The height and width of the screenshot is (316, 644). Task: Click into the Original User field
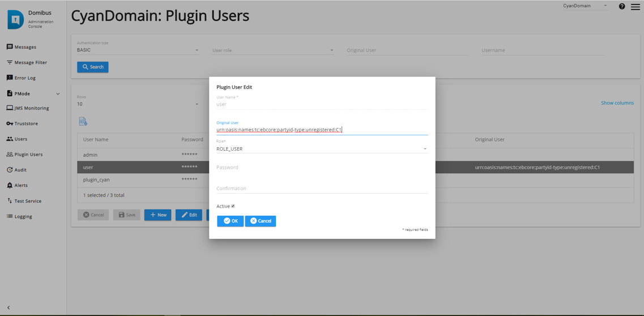pyautogui.click(x=322, y=130)
